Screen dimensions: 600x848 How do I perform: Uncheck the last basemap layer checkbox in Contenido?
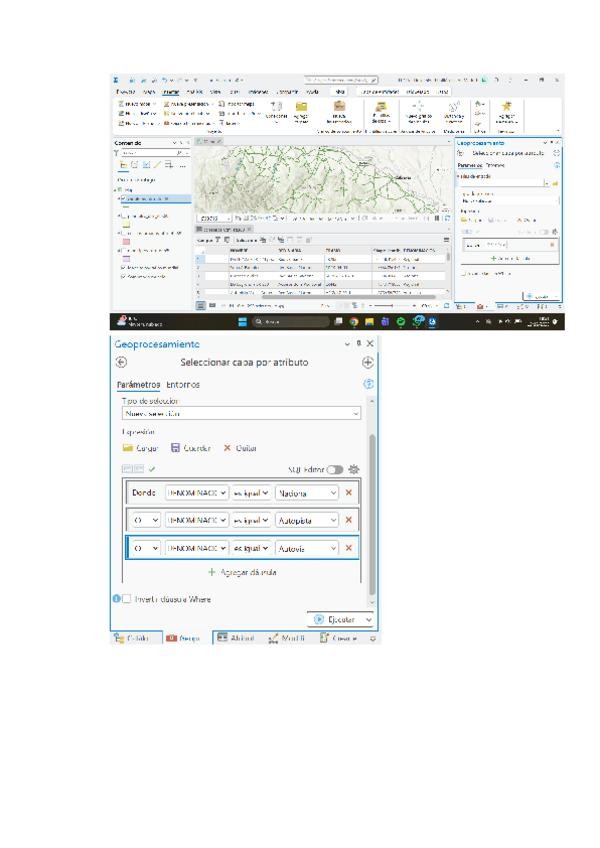[123, 276]
